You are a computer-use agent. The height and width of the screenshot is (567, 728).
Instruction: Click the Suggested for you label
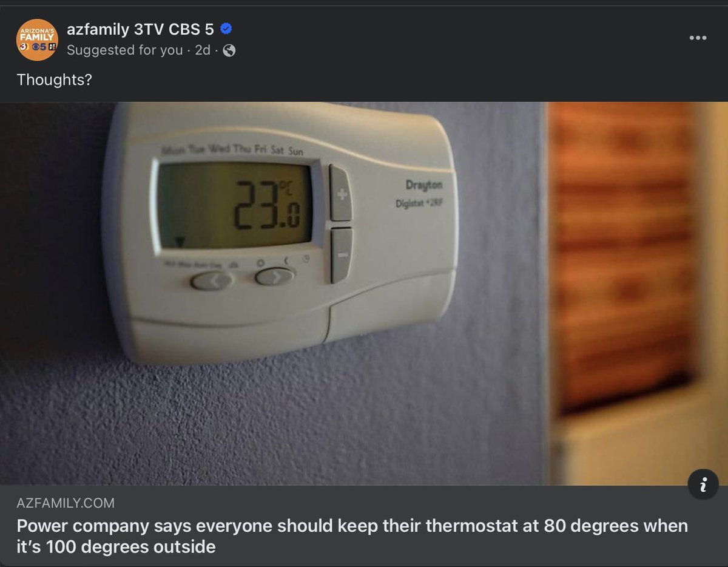click(124, 50)
